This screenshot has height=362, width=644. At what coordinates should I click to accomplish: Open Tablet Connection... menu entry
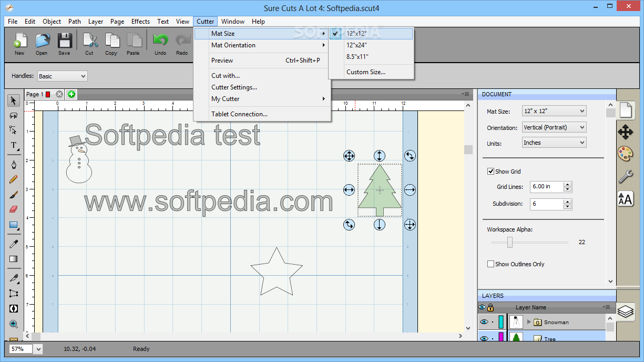[x=262, y=114]
